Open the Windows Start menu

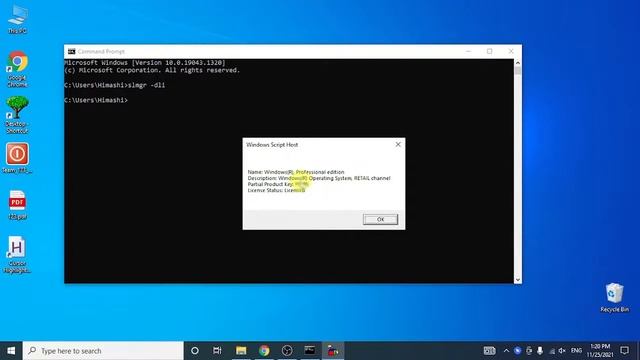coord(11,351)
